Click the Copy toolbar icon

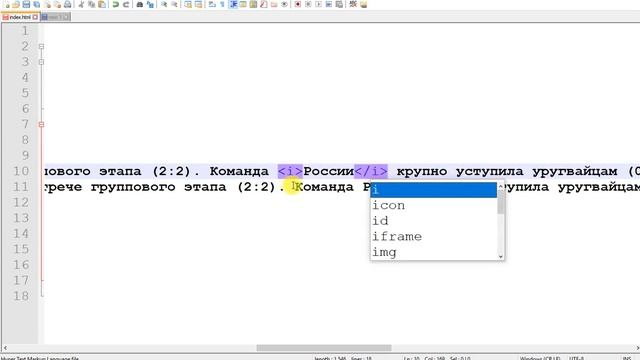pos(91,4)
